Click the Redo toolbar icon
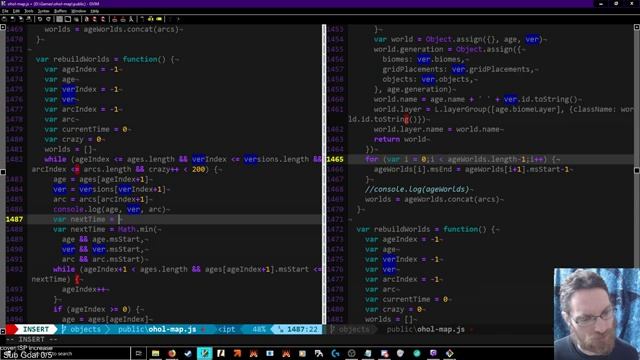640x360 pixels. 48,19
